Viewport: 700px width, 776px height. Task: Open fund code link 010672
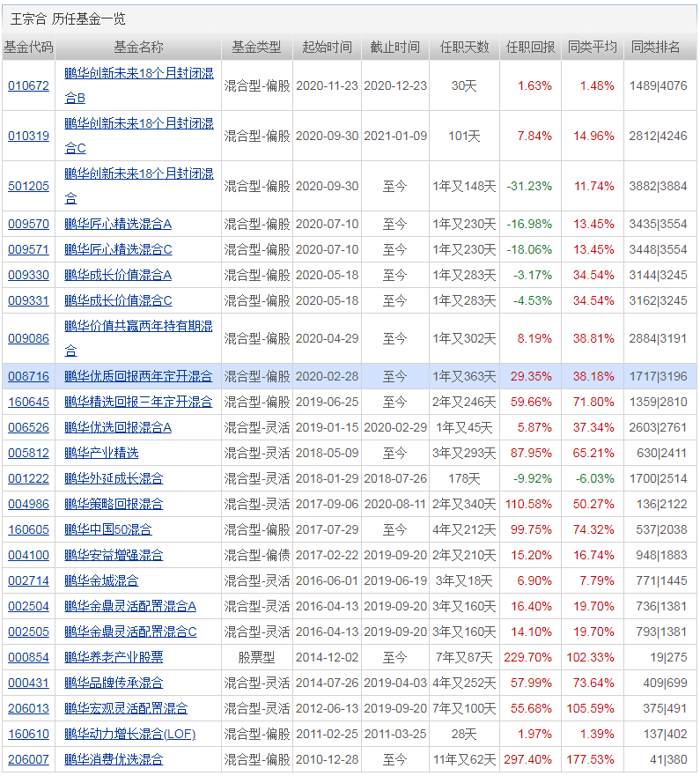coord(28,85)
